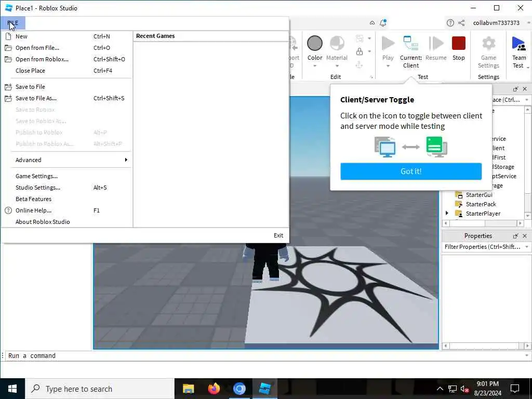Viewport: 532px width, 399px height.
Task: Click the Open from Roblox folder icon
Action: [x=8, y=59]
